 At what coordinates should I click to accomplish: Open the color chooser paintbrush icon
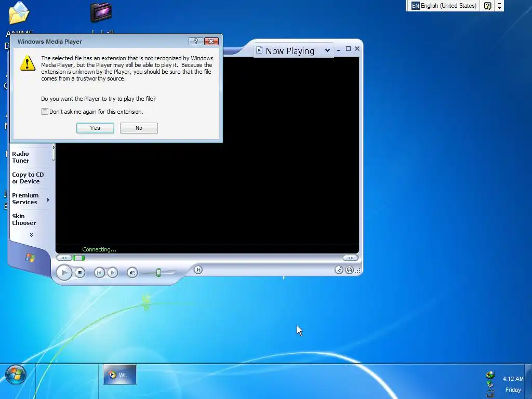click(x=339, y=270)
